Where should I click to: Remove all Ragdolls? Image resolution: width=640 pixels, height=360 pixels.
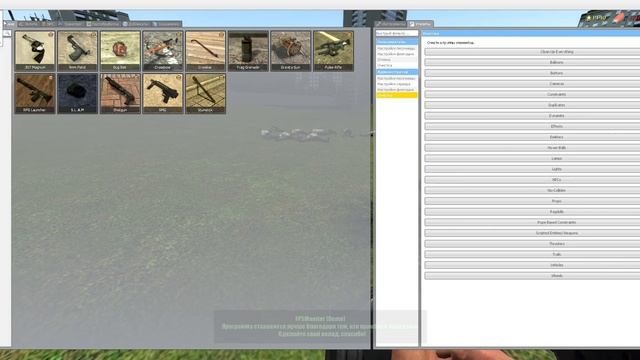(532, 211)
